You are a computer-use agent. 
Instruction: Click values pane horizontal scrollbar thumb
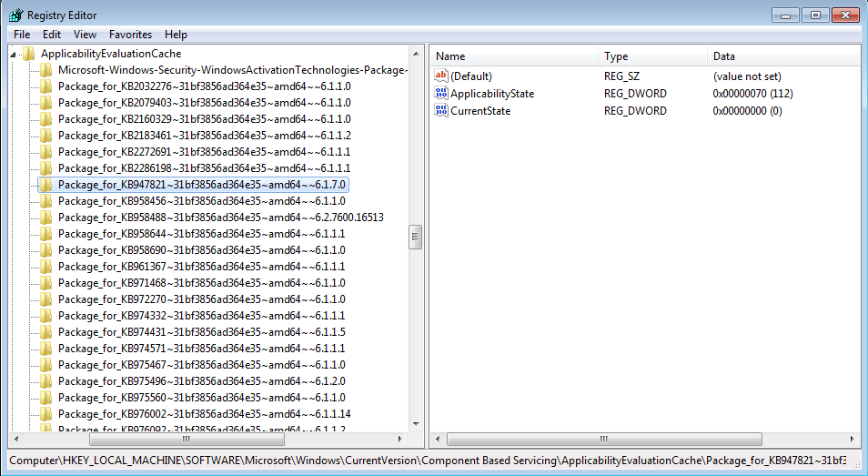click(604, 439)
